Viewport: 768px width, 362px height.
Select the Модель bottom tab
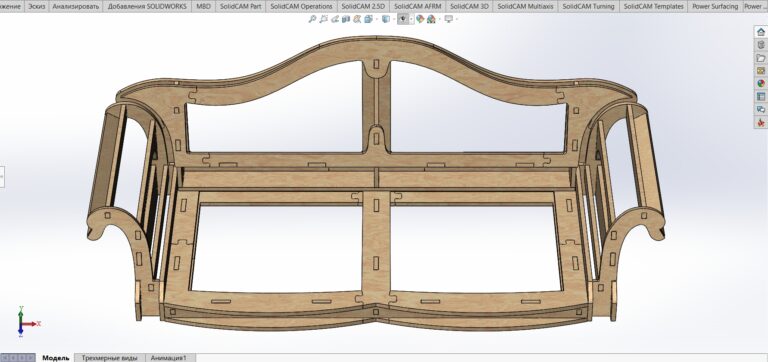pos(55,358)
